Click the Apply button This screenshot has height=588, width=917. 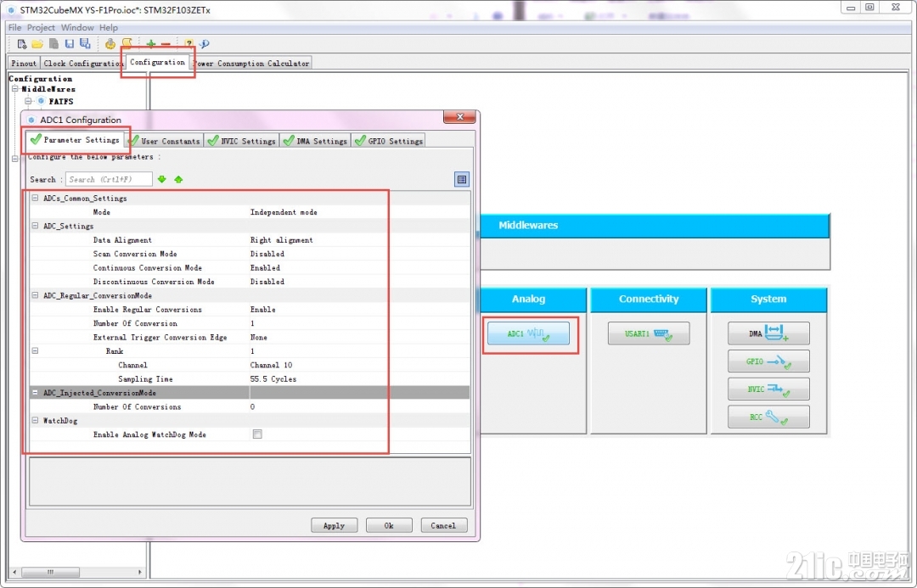[334, 525]
